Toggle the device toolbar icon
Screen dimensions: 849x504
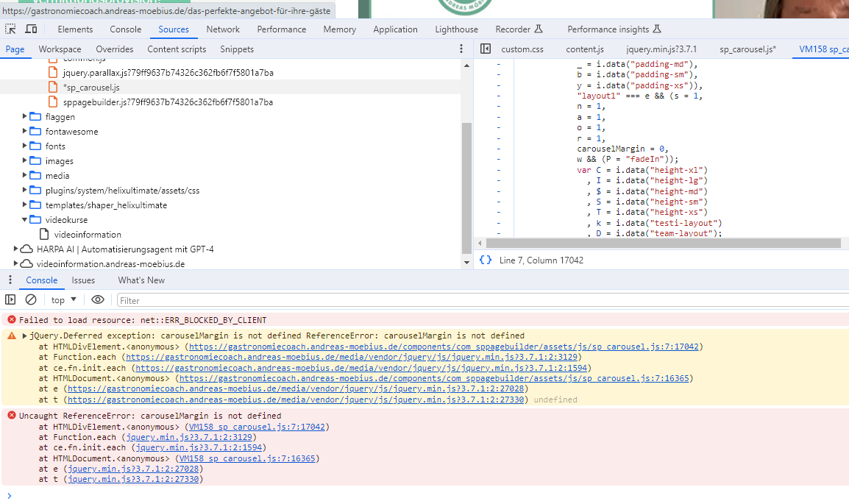[x=32, y=29]
